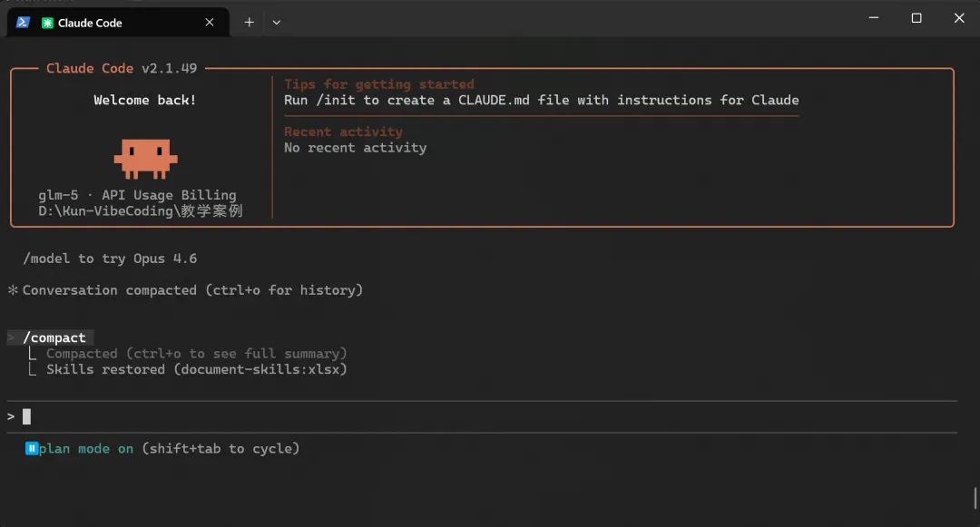The height and width of the screenshot is (527, 980).
Task: Click the asterisk beside Conversation compacted
Action: tap(13, 290)
